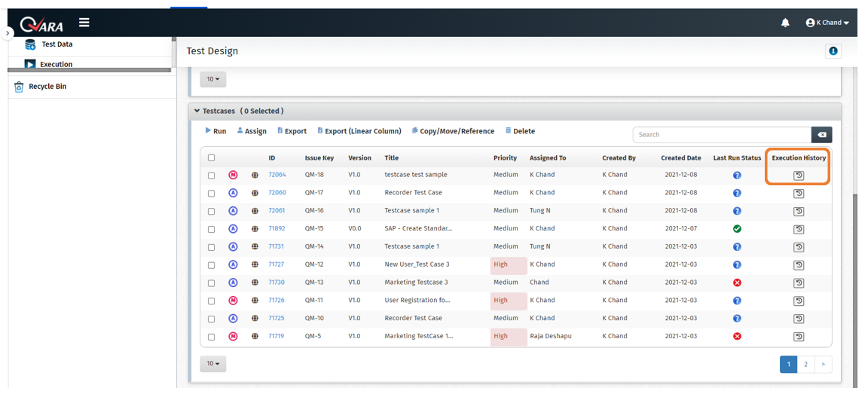Open the K Chand user menu
868x394 pixels.
(827, 23)
